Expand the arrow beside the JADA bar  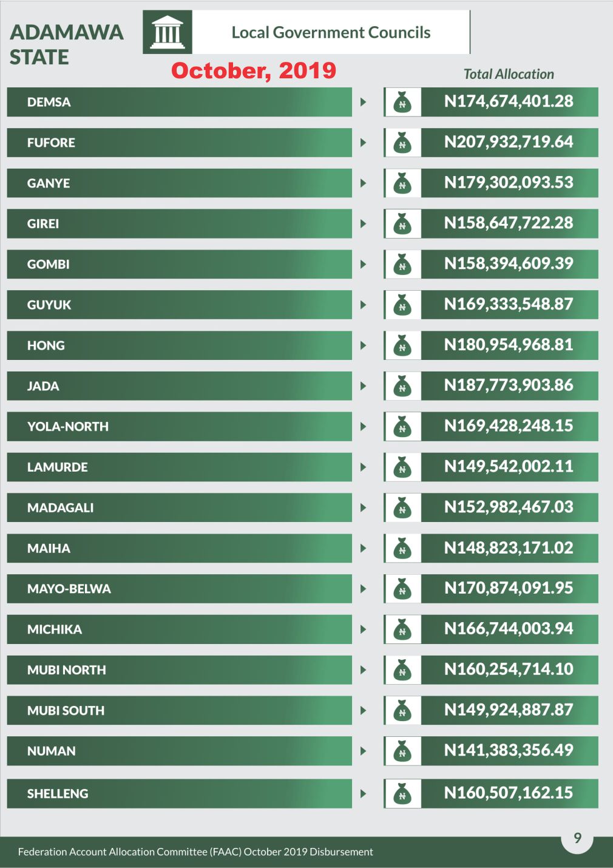[363, 386]
